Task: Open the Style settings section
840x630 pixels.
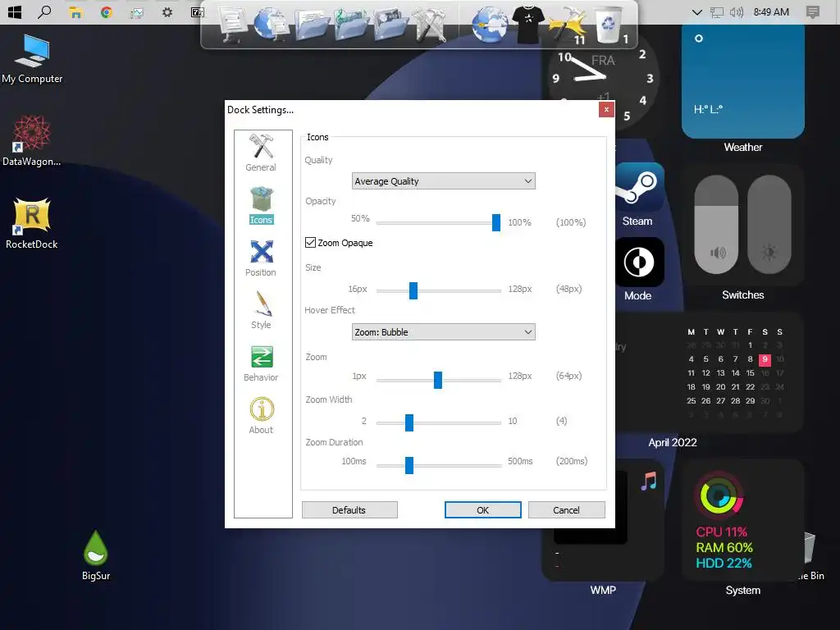Action: coord(261,310)
